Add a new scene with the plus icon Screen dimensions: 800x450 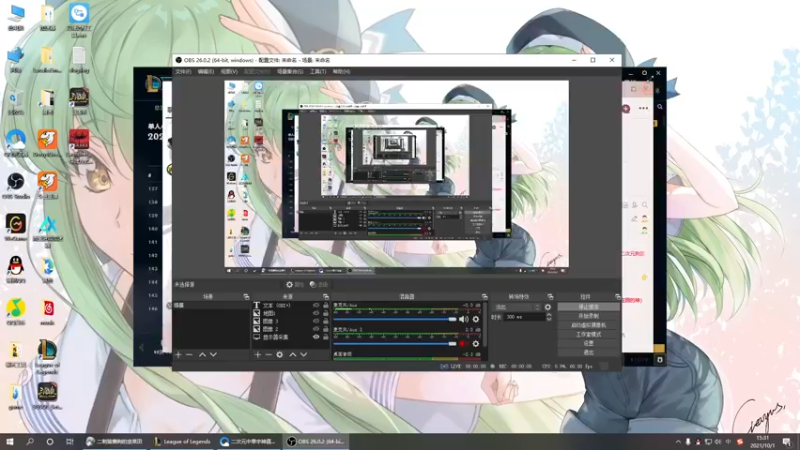point(178,354)
